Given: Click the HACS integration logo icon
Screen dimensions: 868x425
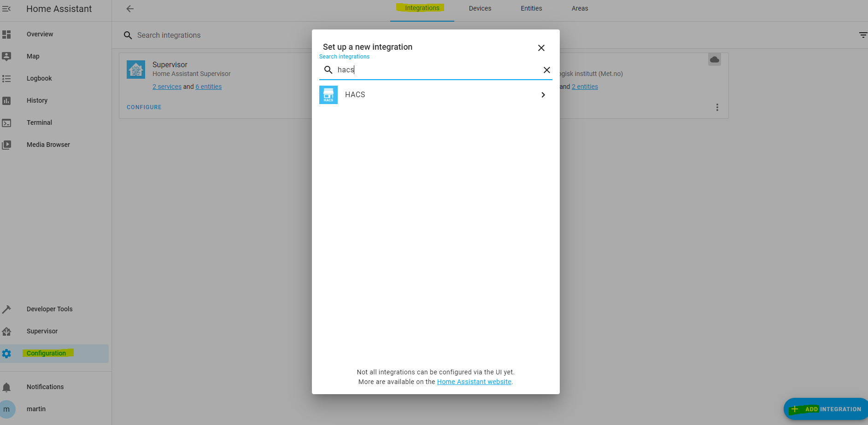Looking at the screenshot, I should pos(328,95).
